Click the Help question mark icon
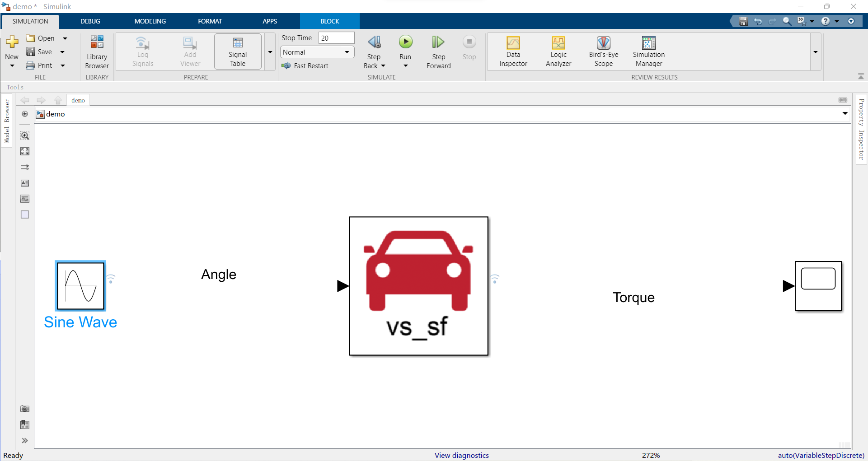The width and height of the screenshot is (868, 461). pos(826,21)
